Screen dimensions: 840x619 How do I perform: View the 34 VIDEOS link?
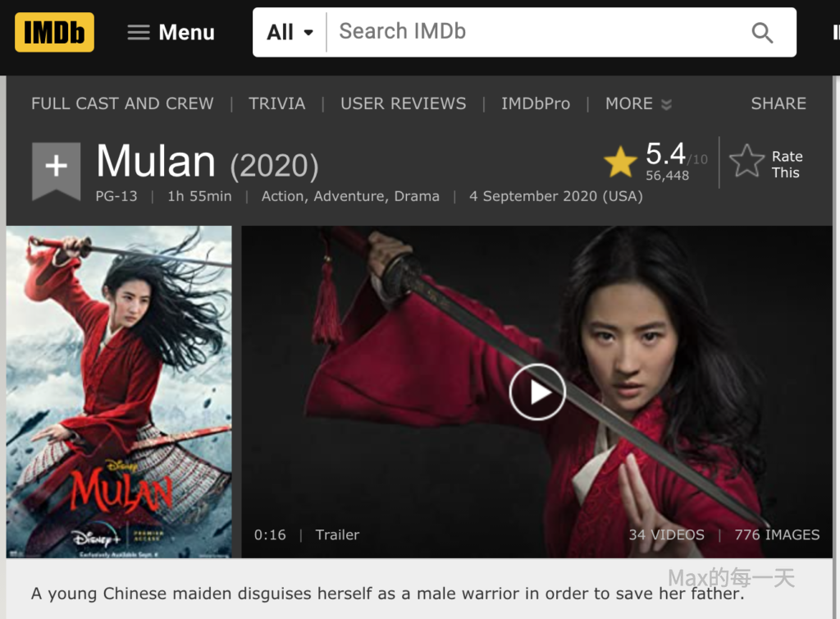[x=666, y=535]
